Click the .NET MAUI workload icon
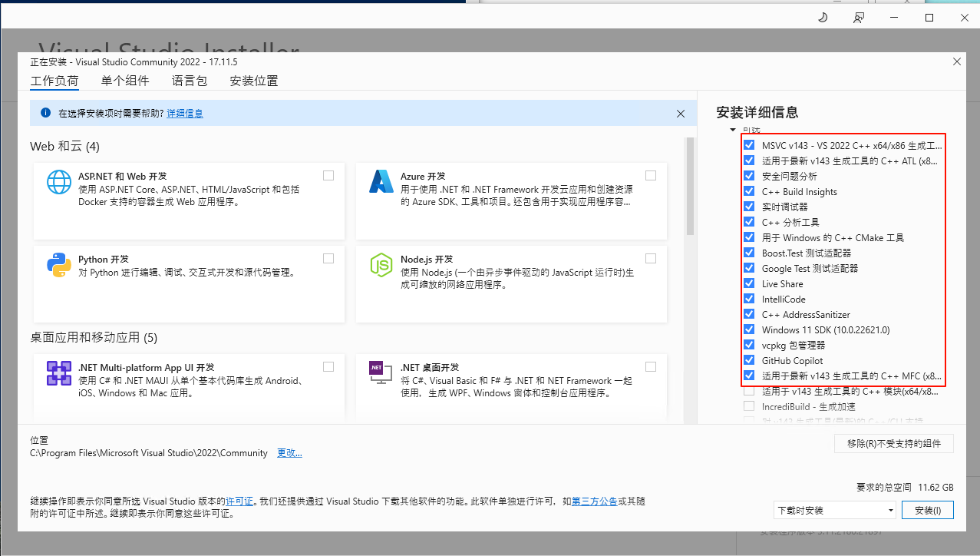Viewport: 980px width, 556px height. (x=59, y=373)
